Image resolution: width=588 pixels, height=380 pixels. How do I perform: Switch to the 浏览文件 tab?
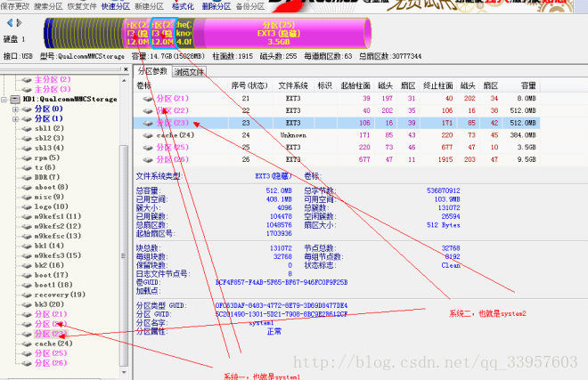pyautogui.click(x=189, y=72)
